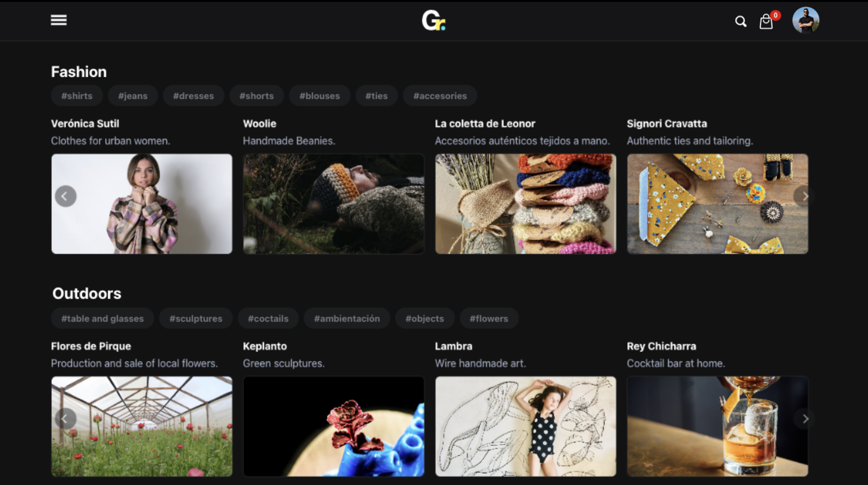Open Signori Cravatta store link
868x485 pixels.
click(x=666, y=124)
